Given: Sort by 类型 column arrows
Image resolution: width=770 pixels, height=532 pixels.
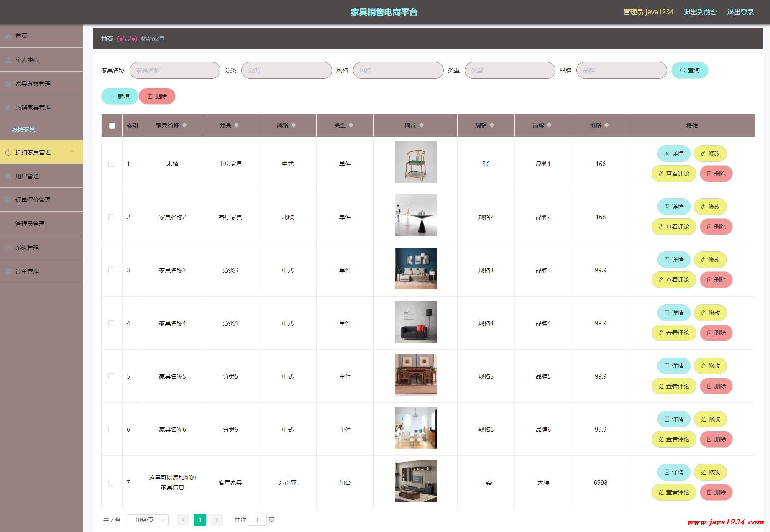Looking at the screenshot, I should tap(351, 125).
